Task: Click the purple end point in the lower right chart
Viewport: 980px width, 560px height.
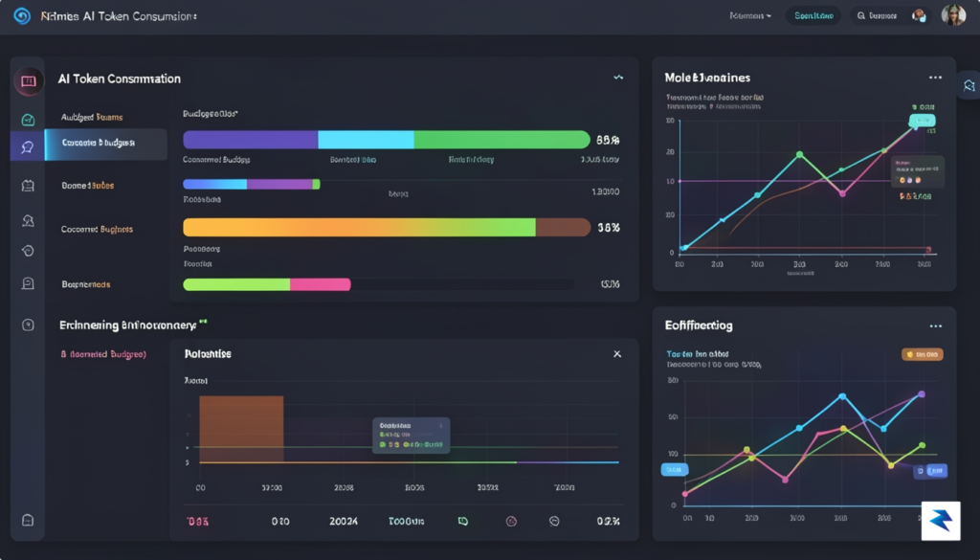Action: (x=922, y=394)
